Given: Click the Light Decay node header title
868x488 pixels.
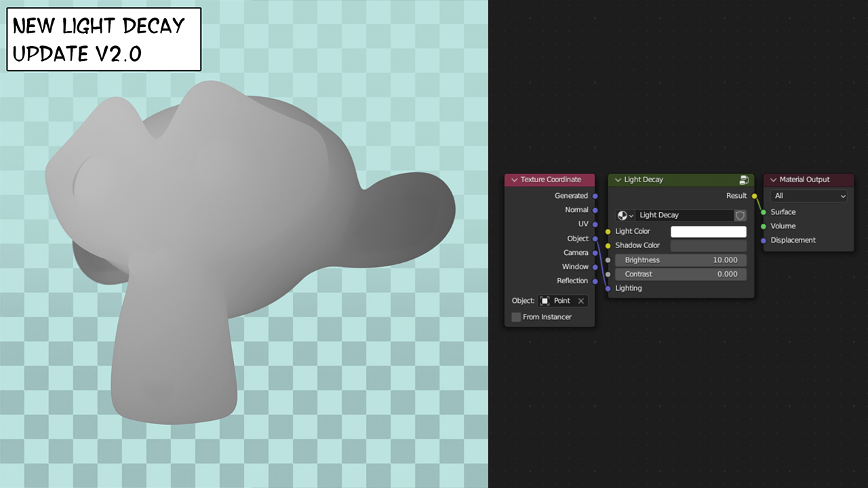Looking at the screenshot, I should [x=644, y=180].
